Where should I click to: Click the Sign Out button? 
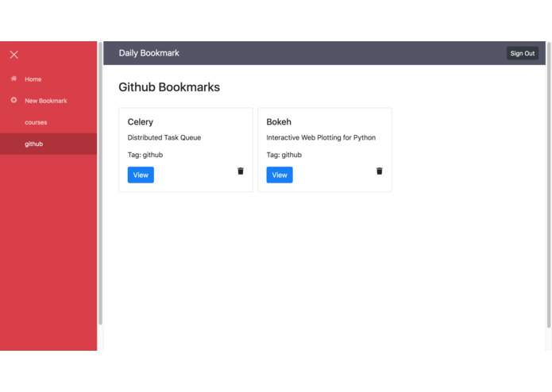click(522, 53)
